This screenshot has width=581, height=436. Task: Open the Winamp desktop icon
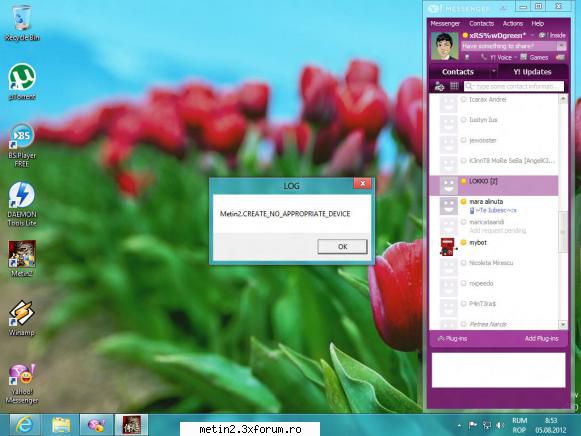pyautogui.click(x=22, y=318)
